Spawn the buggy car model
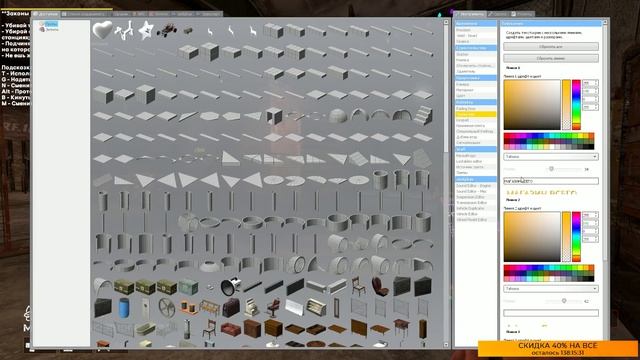Image resolution: width=640 pixels, height=360 pixels. (x=167, y=30)
